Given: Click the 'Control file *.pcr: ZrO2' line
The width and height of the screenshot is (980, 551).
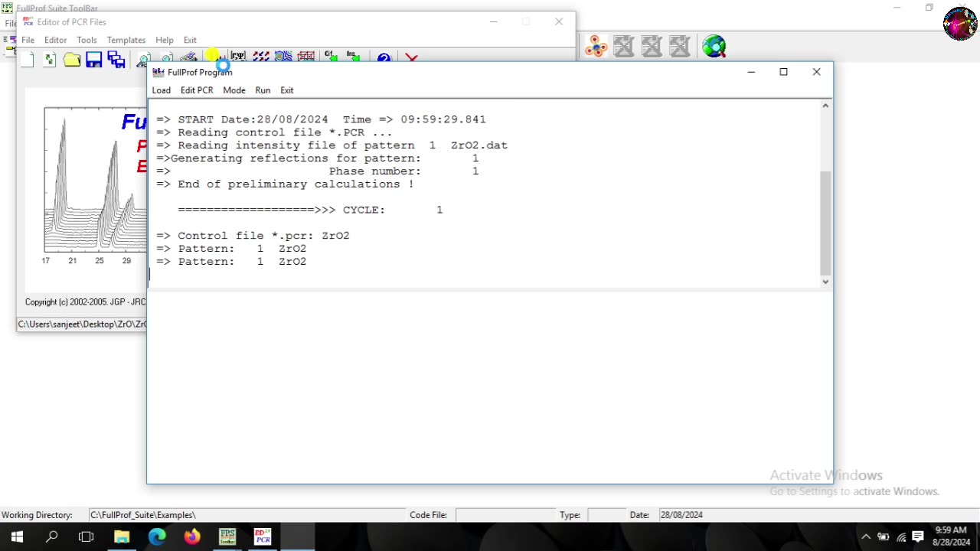Looking at the screenshot, I should click(x=253, y=236).
